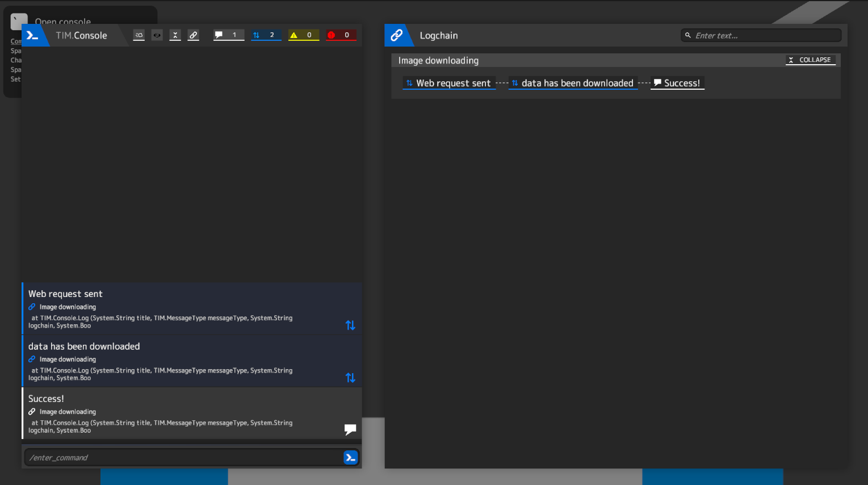Toggle the eye visibility button
The height and width of the screenshot is (485, 868).
point(157,35)
